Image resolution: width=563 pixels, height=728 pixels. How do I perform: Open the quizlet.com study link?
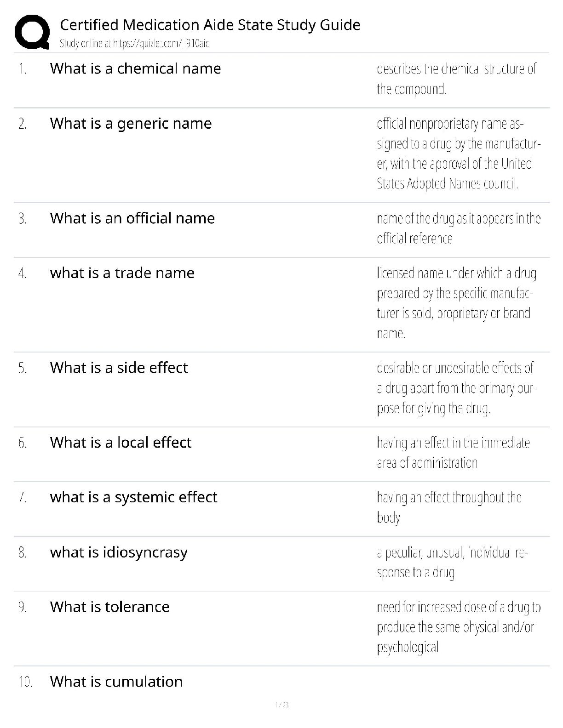point(134,44)
